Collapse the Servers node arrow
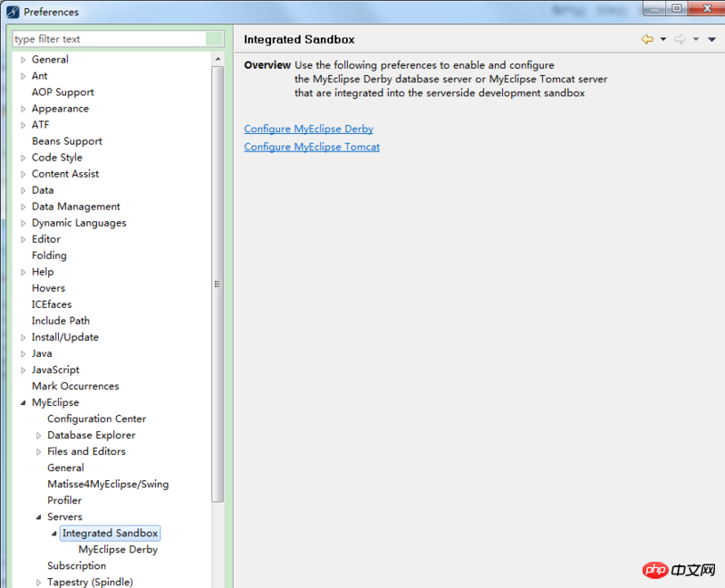This screenshot has height=588, width=725. 39,516
